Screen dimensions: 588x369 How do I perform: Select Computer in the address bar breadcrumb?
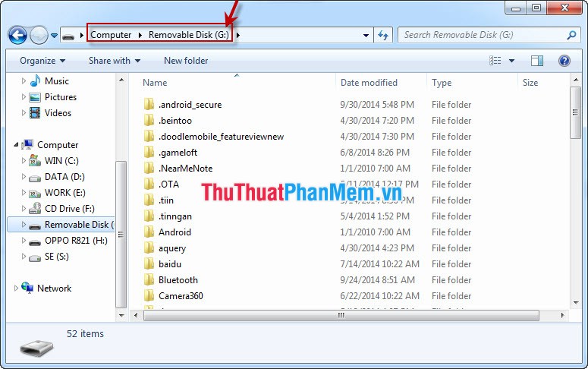(x=111, y=35)
